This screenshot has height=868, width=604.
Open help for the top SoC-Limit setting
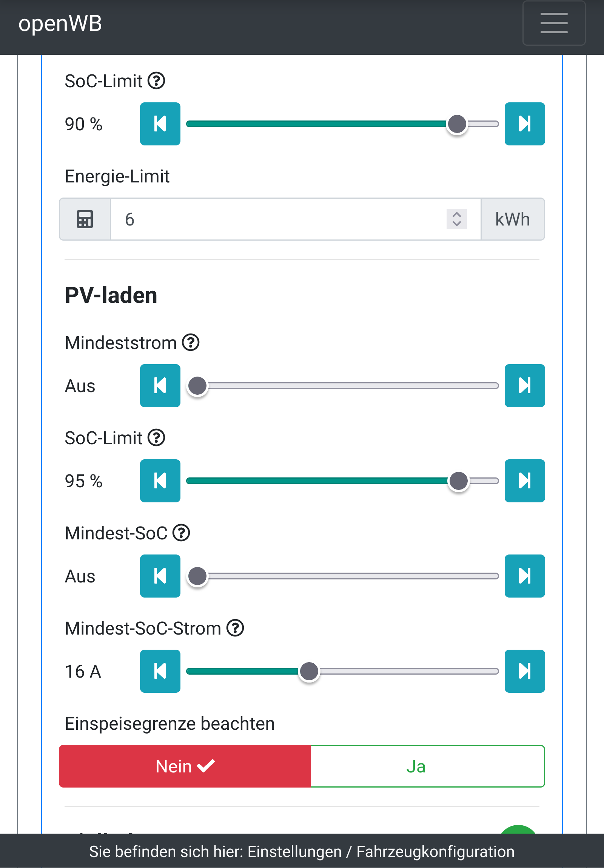coord(156,81)
